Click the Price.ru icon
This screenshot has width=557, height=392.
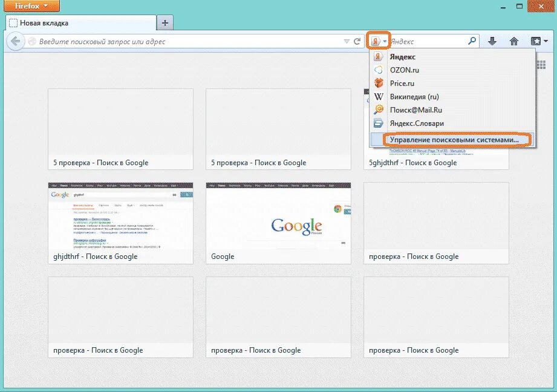(379, 83)
